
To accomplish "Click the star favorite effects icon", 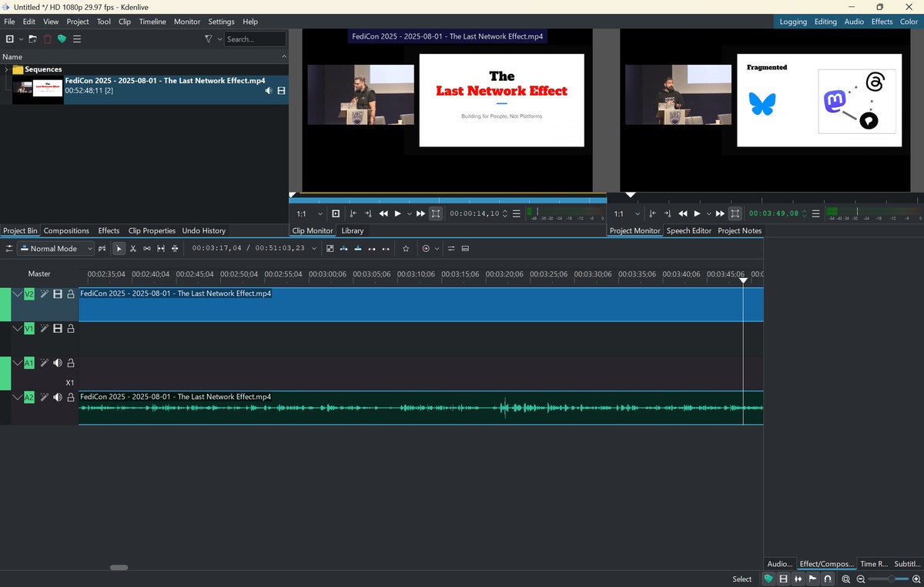I will (x=406, y=249).
